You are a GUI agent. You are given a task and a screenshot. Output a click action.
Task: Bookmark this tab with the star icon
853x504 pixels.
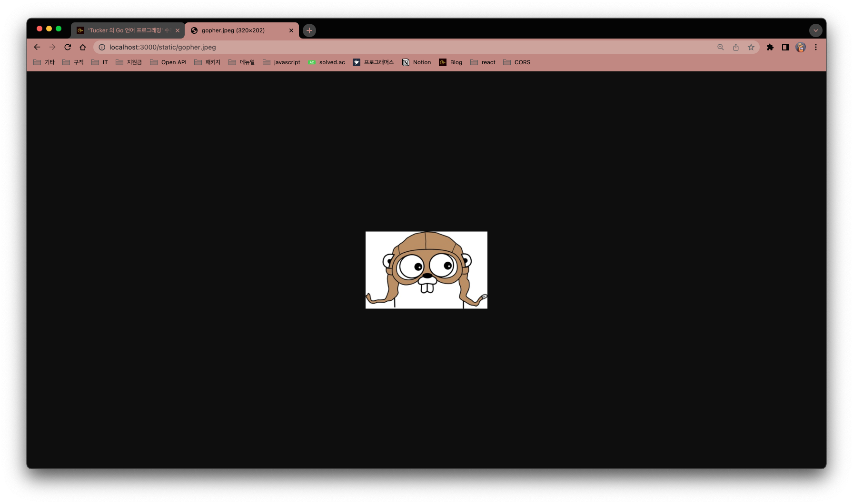click(x=751, y=47)
